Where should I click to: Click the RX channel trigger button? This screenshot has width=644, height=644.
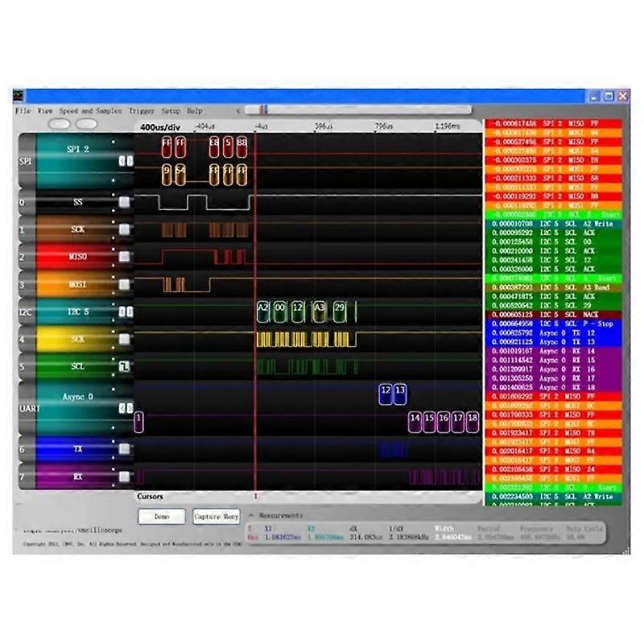pos(124,477)
